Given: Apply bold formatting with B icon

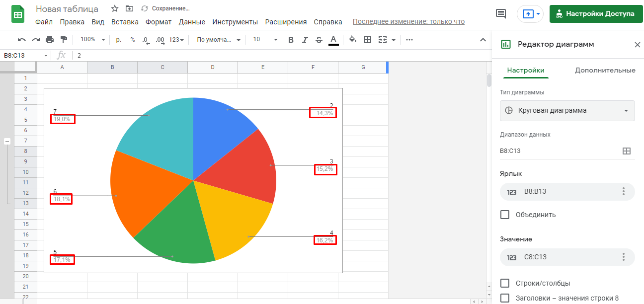Looking at the screenshot, I should 291,40.
